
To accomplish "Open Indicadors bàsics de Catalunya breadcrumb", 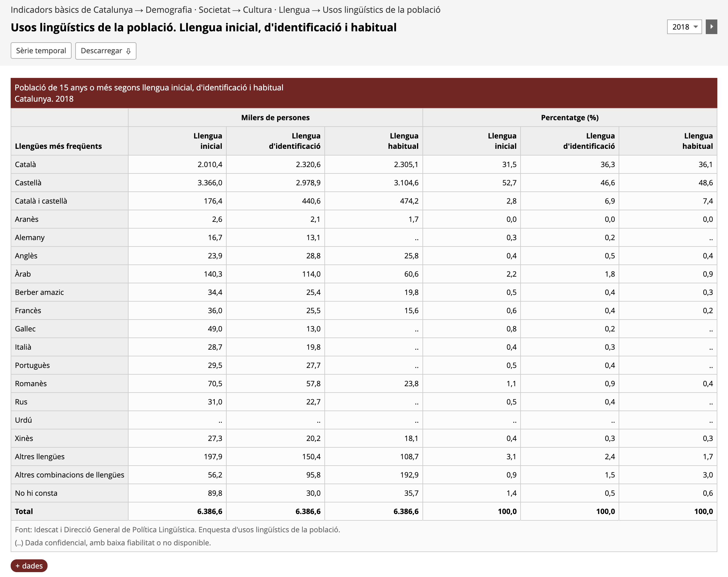I will pyautogui.click(x=72, y=10).
